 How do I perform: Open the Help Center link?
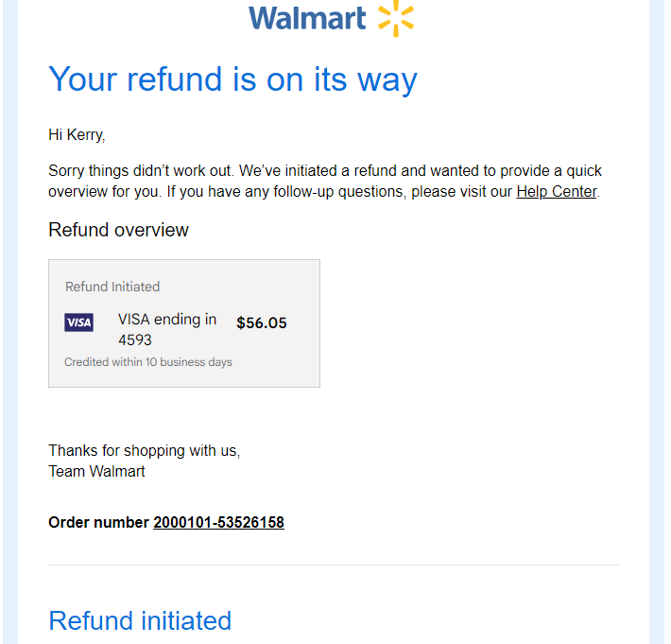tap(557, 191)
